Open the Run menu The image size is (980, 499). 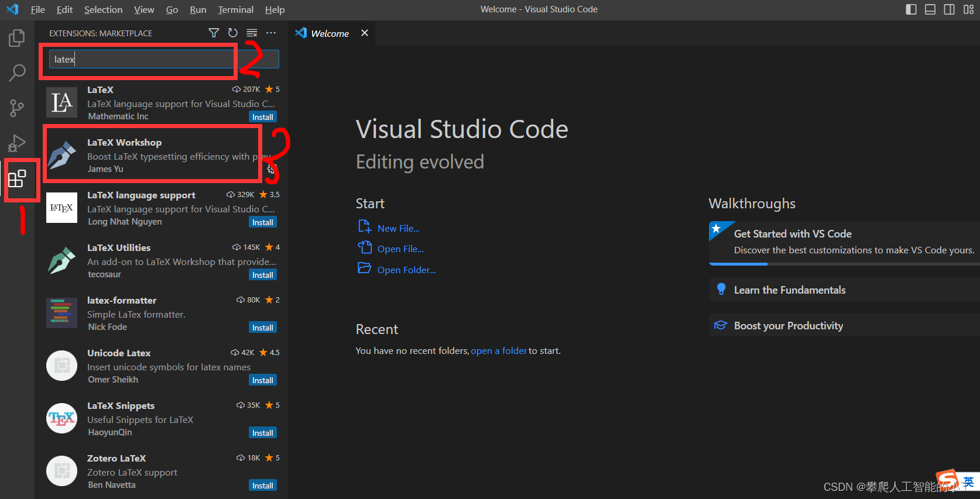(198, 9)
